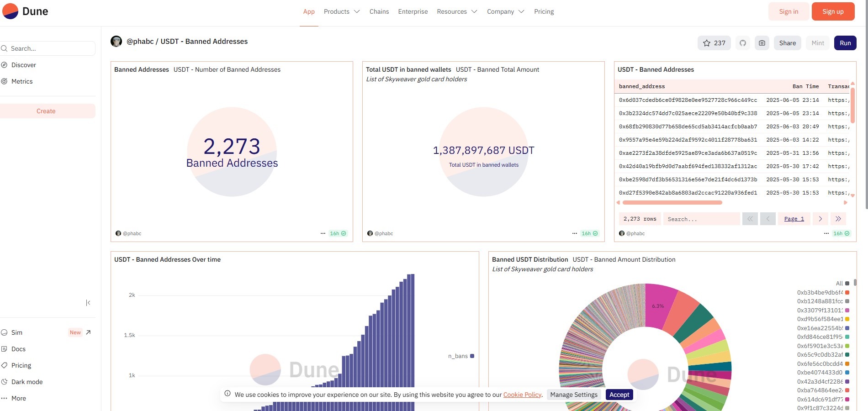
Task: Click Share button
Action: click(787, 43)
